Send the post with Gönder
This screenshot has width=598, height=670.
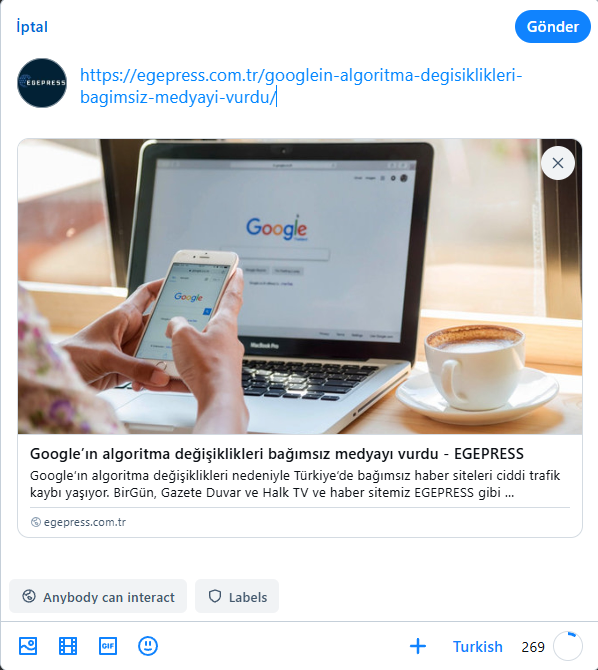click(553, 26)
